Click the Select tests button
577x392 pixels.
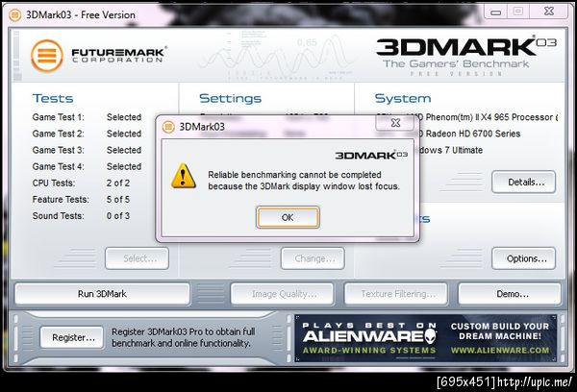[x=137, y=258]
